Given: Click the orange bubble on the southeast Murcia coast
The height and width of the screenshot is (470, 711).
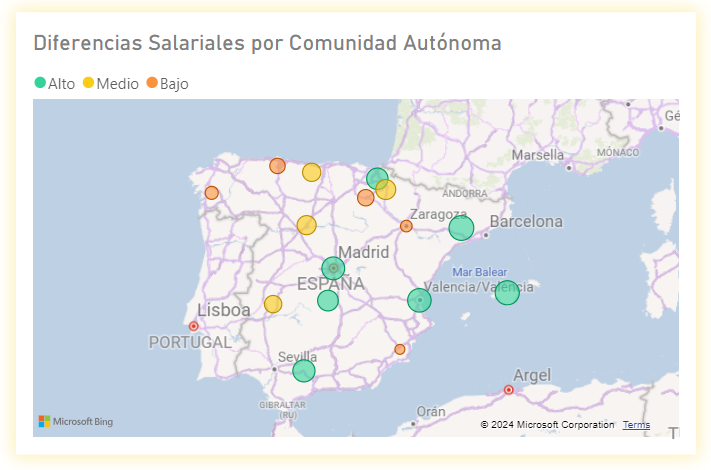Looking at the screenshot, I should [x=400, y=349].
